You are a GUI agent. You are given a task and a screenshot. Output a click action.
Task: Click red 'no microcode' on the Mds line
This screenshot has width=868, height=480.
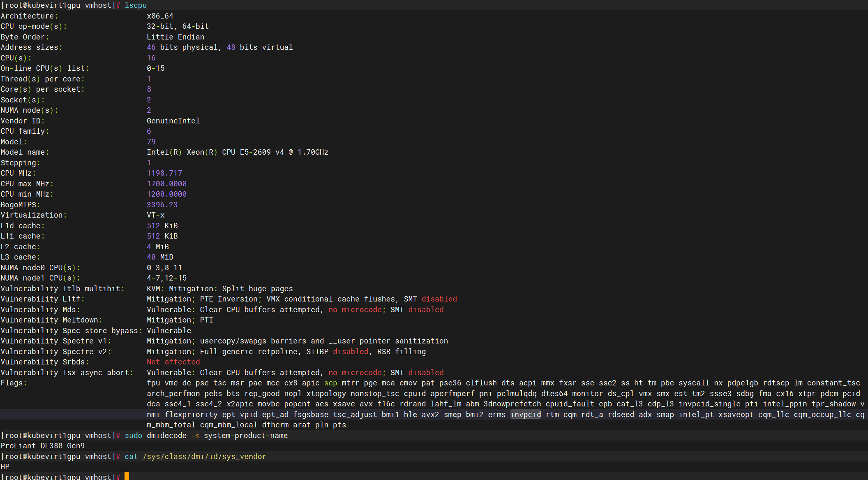coord(355,310)
